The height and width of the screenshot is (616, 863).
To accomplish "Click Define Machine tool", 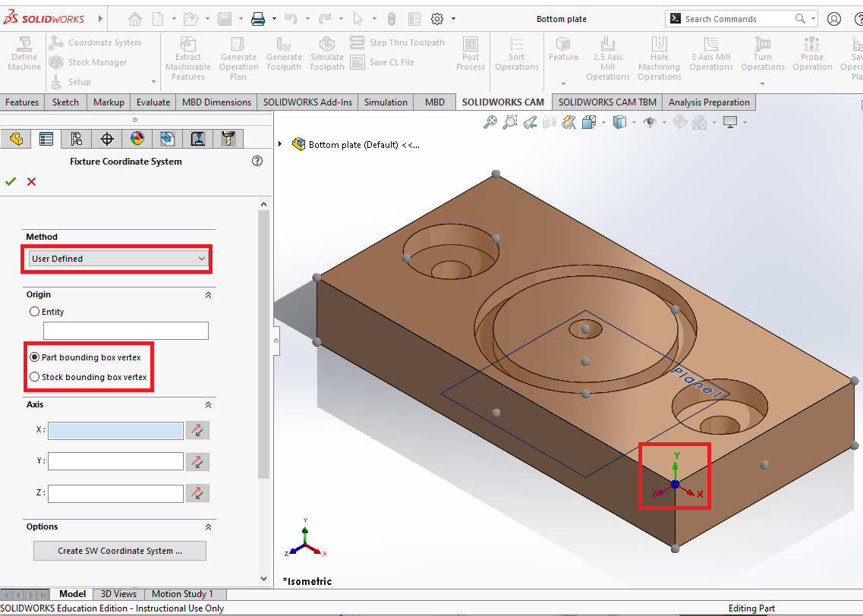I will [x=24, y=54].
